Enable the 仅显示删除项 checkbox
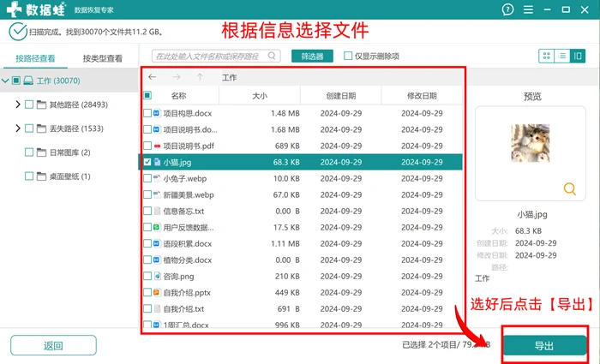 [x=348, y=57]
